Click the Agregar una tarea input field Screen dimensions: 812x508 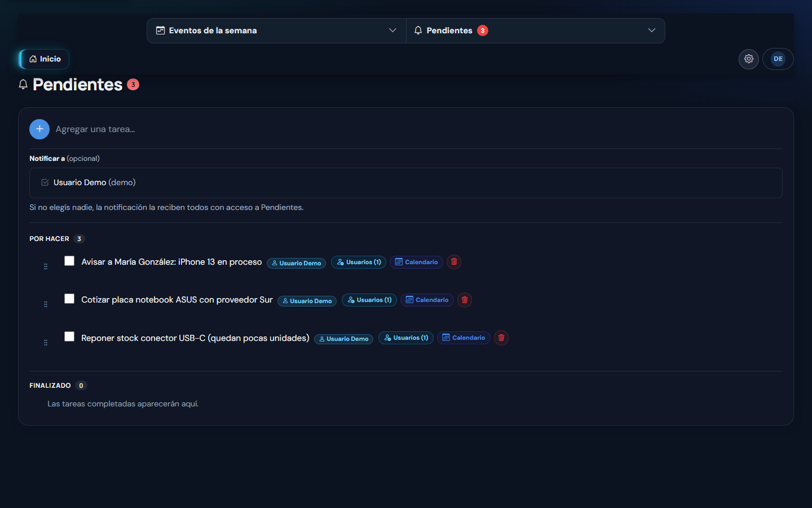pos(417,129)
